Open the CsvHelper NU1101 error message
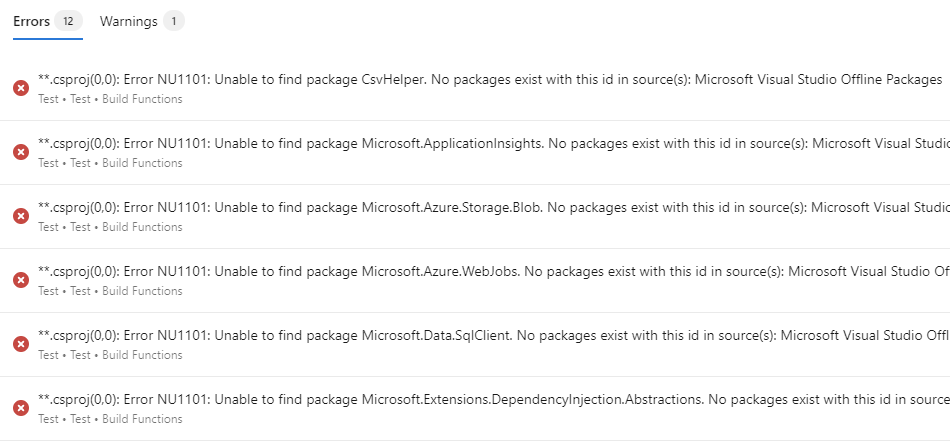 click(x=490, y=79)
